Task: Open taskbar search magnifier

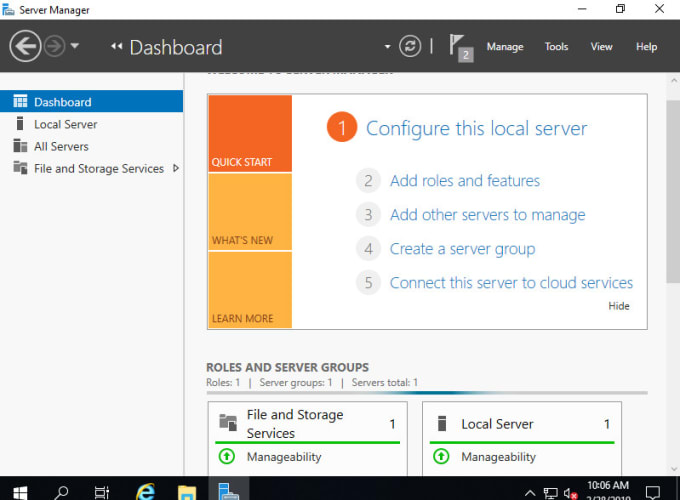Action: [61, 492]
